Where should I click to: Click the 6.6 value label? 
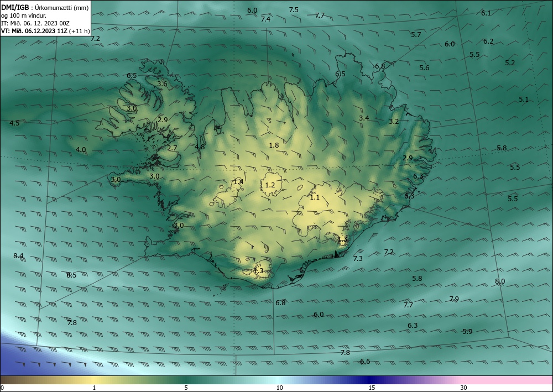(x=365, y=362)
